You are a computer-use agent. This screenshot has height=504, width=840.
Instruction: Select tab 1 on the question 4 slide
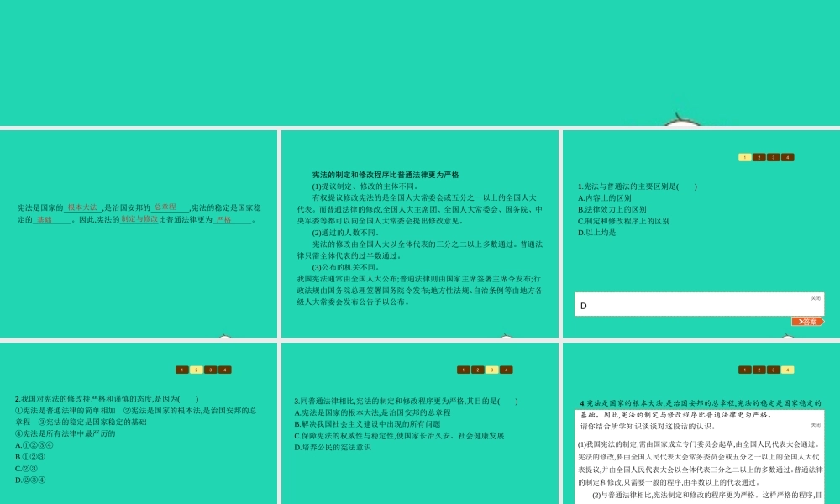tap(744, 370)
